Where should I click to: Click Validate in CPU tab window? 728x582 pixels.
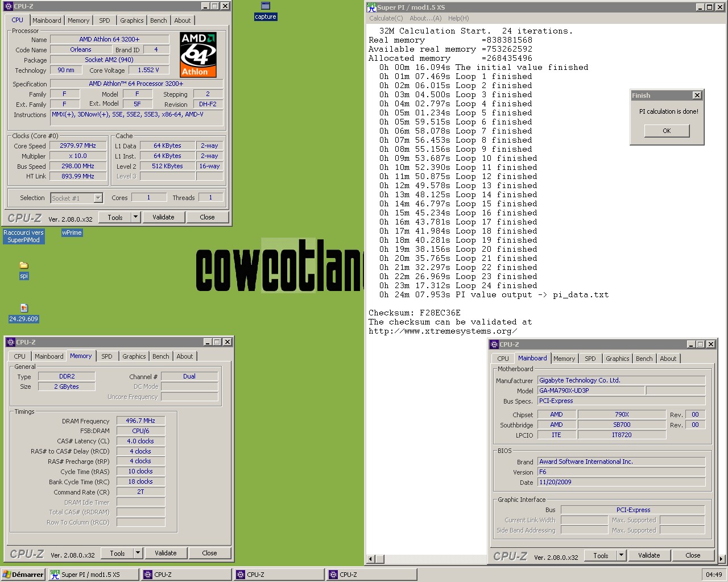click(x=163, y=217)
